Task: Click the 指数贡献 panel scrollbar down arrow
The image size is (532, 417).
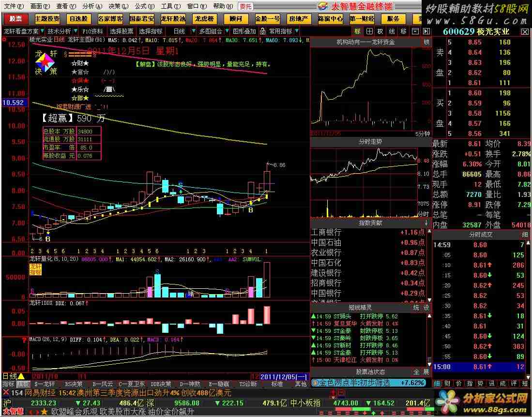Action: pos(429,300)
